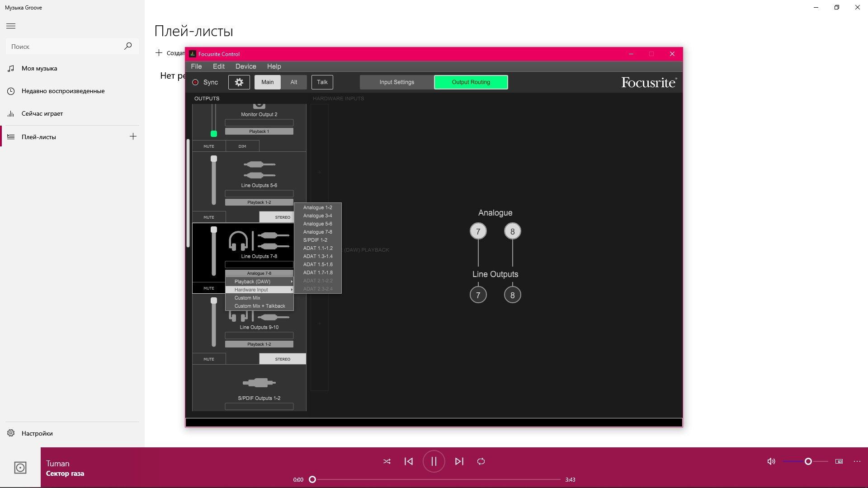Open Focusrite settings gear icon
Image resolution: width=868 pixels, height=488 pixels.
tap(239, 82)
